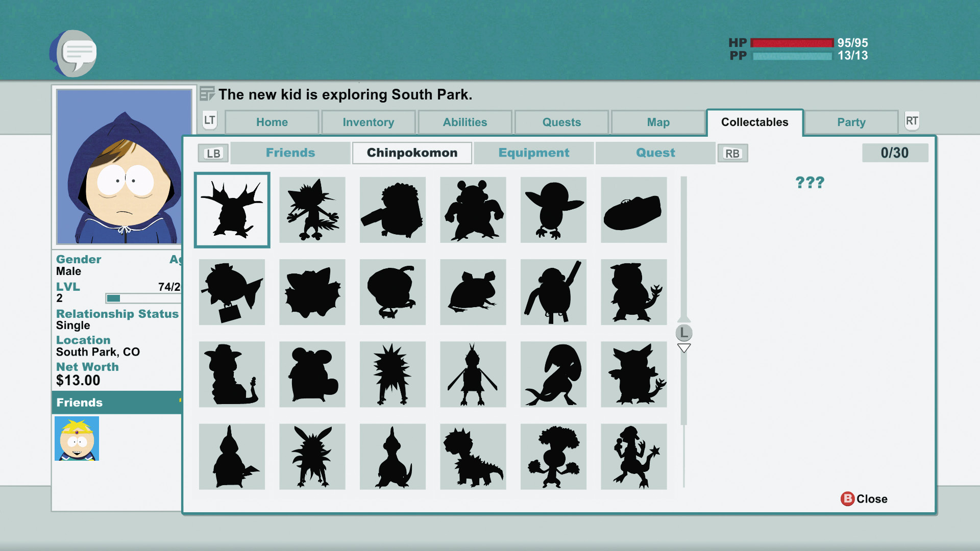Select the Chinpokomon sub-tab
The width and height of the screenshot is (980, 551).
412,153
